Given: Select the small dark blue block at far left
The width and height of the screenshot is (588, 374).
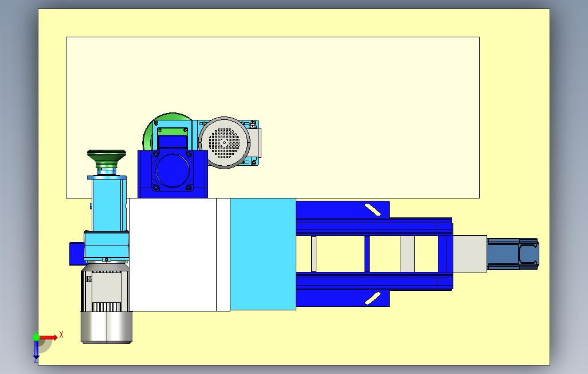Looking at the screenshot, I should (76, 254).
